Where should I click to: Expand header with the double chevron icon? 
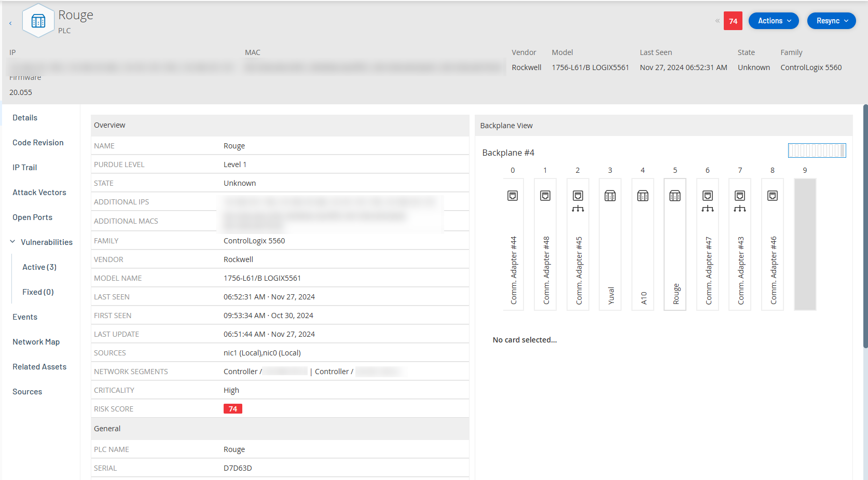pos(717,21)
